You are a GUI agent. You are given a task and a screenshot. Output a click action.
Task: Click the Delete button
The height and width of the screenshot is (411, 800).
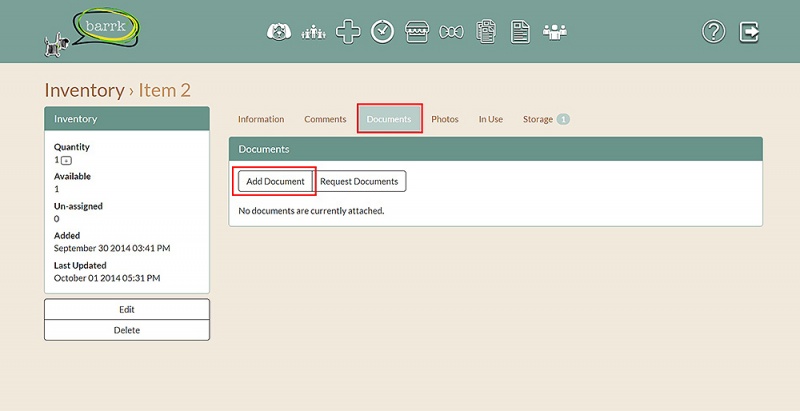pyautogui.click(x=127, y=330)
